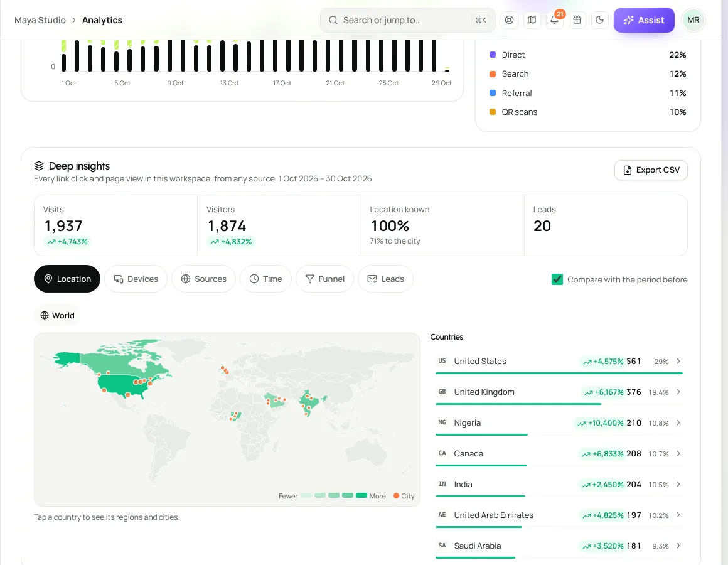Screen dimensions: 728x565
Task: Click the Canada 208 visits count
Action: (634, 454)
